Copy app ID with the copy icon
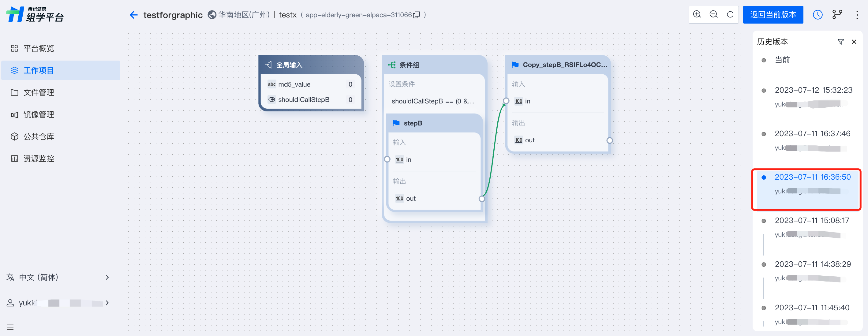Image resolution: width=868 pixels, height=336 pixels. pos(417,15)
